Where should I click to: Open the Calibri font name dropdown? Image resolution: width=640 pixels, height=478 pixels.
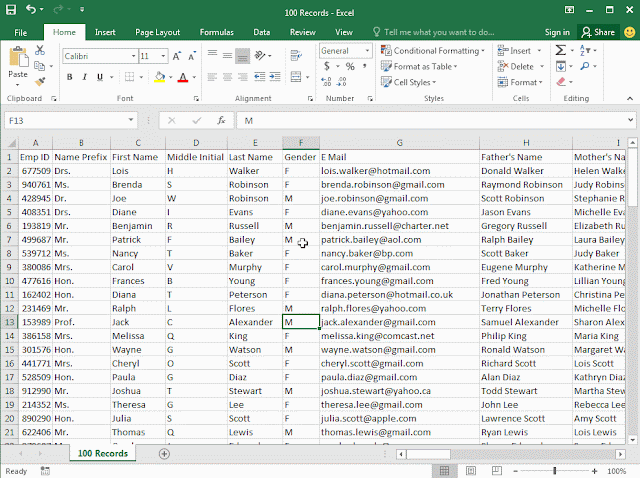[133, 56]
